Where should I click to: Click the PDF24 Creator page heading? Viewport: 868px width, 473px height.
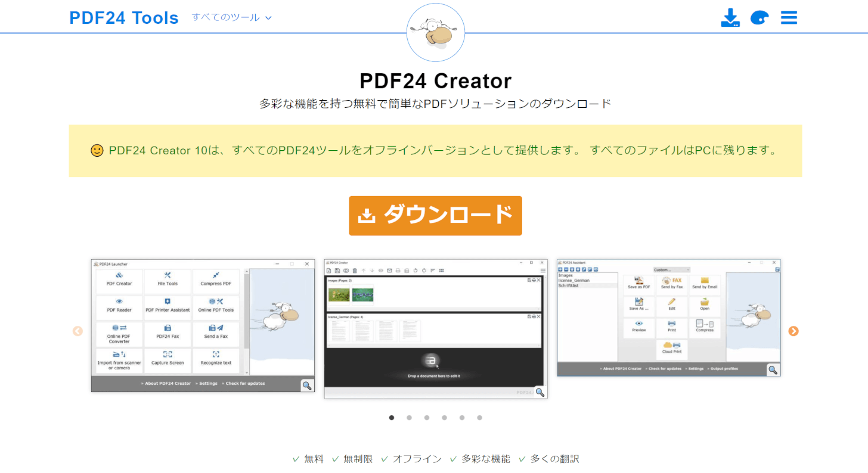(436, 80)
